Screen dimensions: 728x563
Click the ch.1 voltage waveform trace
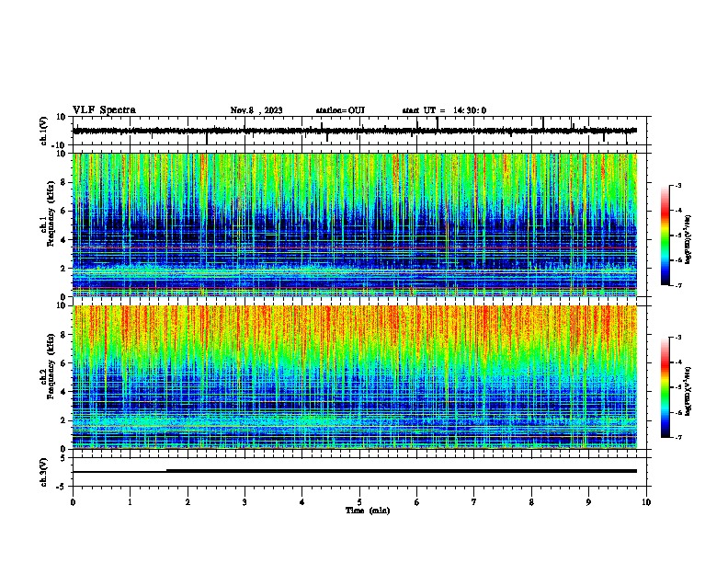[355, 131]
